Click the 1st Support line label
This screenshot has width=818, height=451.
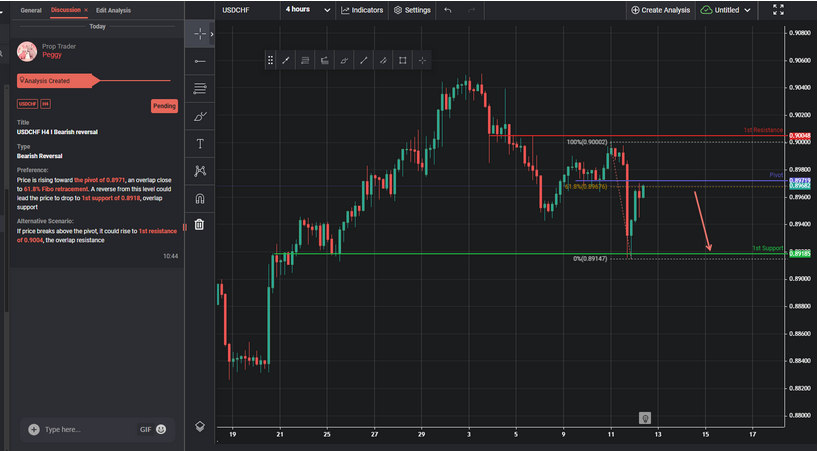pyautogui.click(x=767, y=248)
